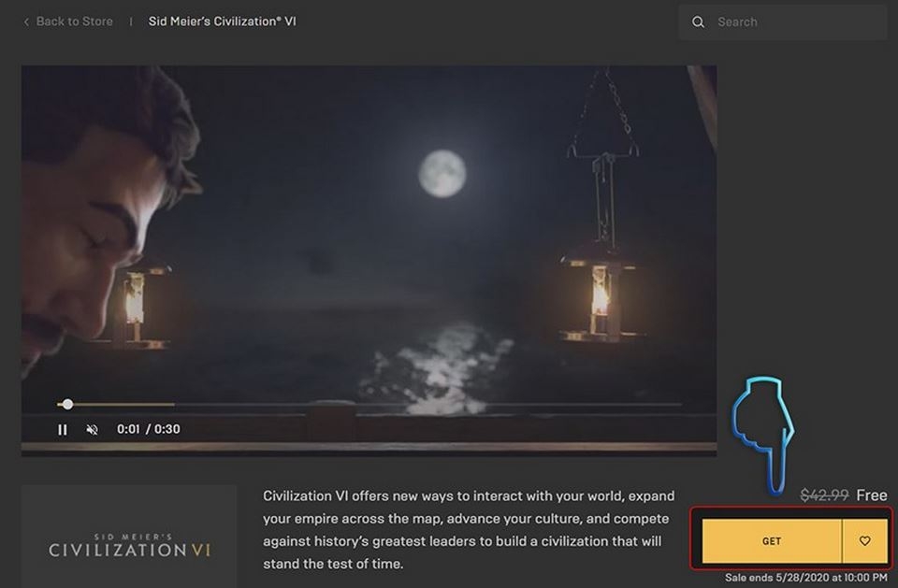898x588 pixels.
Task: Click the search magnifier icon
Action: coord(698,22)
